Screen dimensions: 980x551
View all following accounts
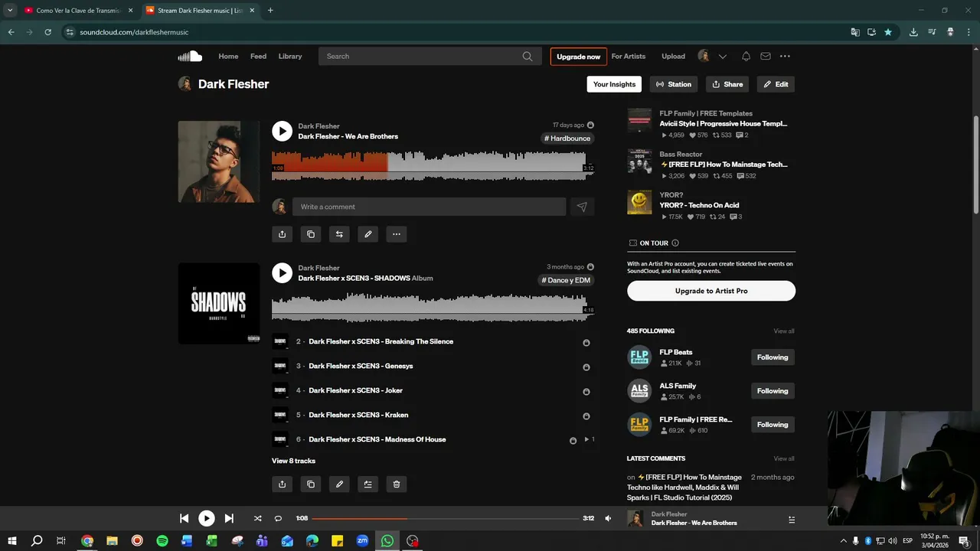[x=784, y=331]
